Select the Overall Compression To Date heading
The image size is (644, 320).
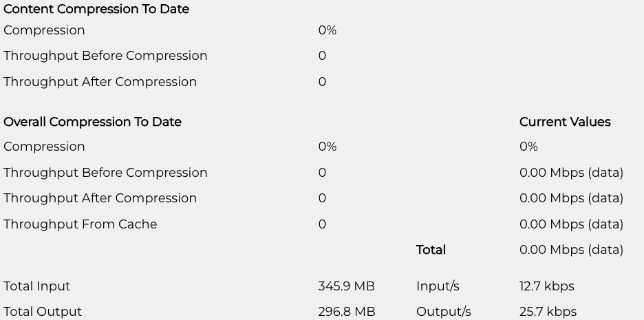(92, 122)
